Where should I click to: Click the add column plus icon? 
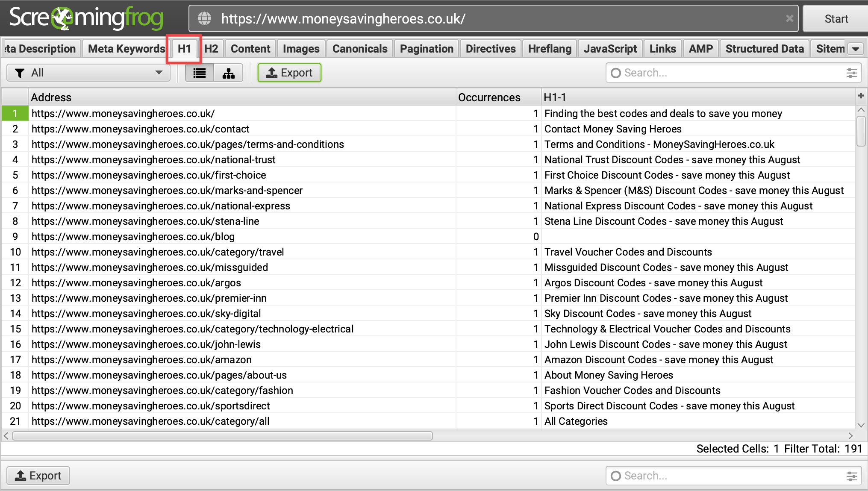tap(861, 96)
